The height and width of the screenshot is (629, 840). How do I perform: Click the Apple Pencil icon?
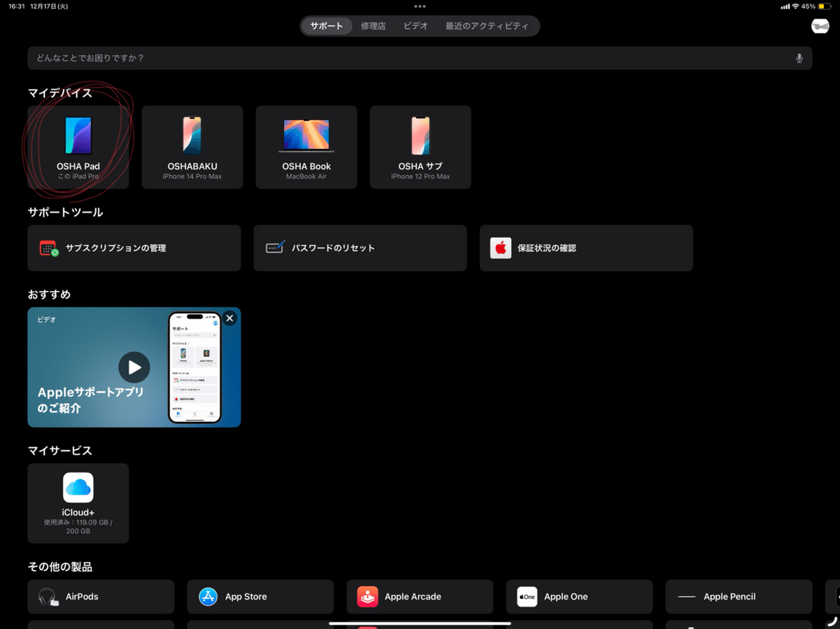[687, 597]
